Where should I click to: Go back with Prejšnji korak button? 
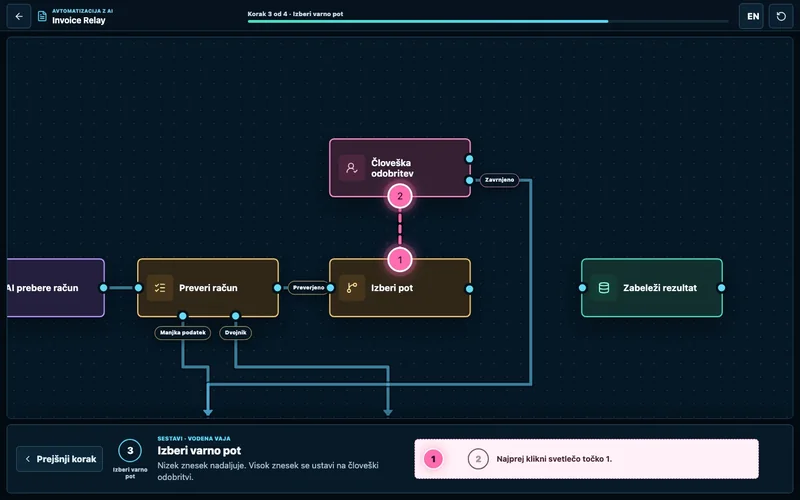pyautogui.click(x=60, y=459)
